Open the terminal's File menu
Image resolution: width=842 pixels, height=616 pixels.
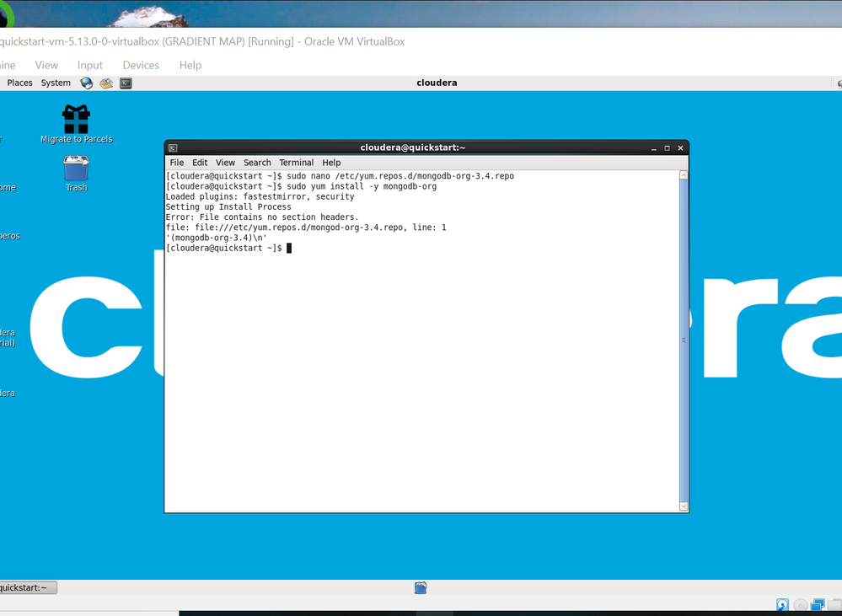(x=177, y=163)
